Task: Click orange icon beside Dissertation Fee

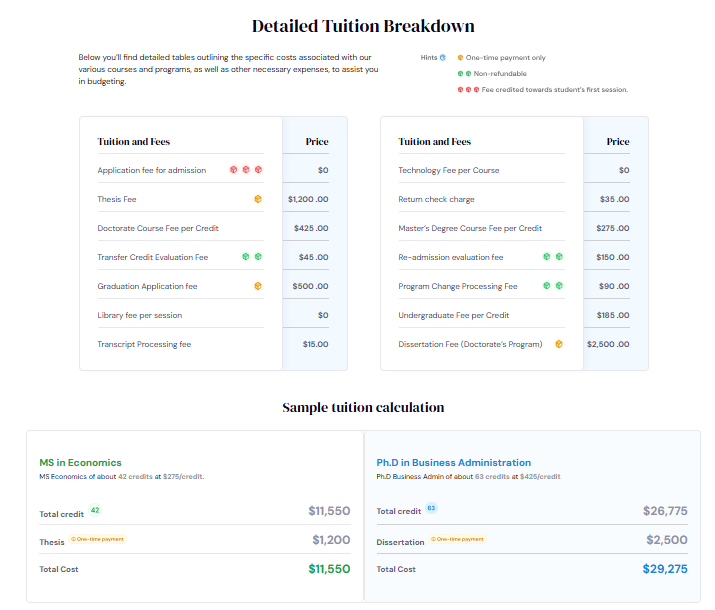Action: coord(558,344)
